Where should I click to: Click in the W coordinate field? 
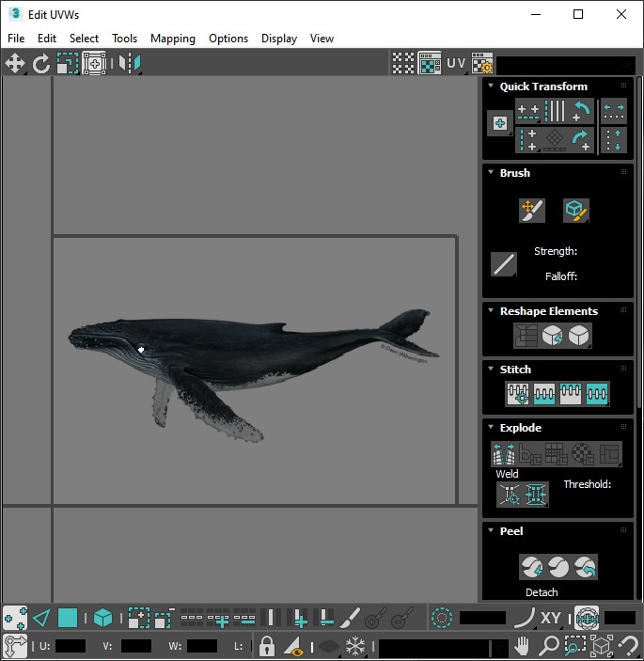(202, 645)
